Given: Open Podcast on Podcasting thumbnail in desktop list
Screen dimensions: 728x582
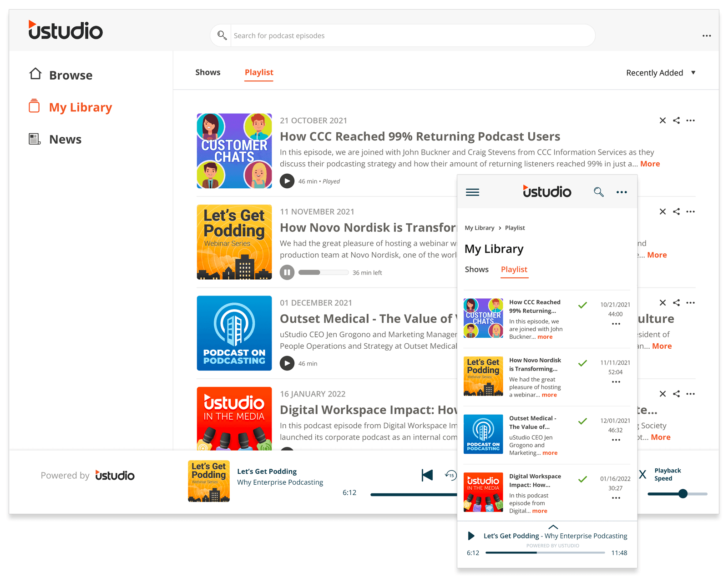Looking at the screenshot, I should click(234, 333).
